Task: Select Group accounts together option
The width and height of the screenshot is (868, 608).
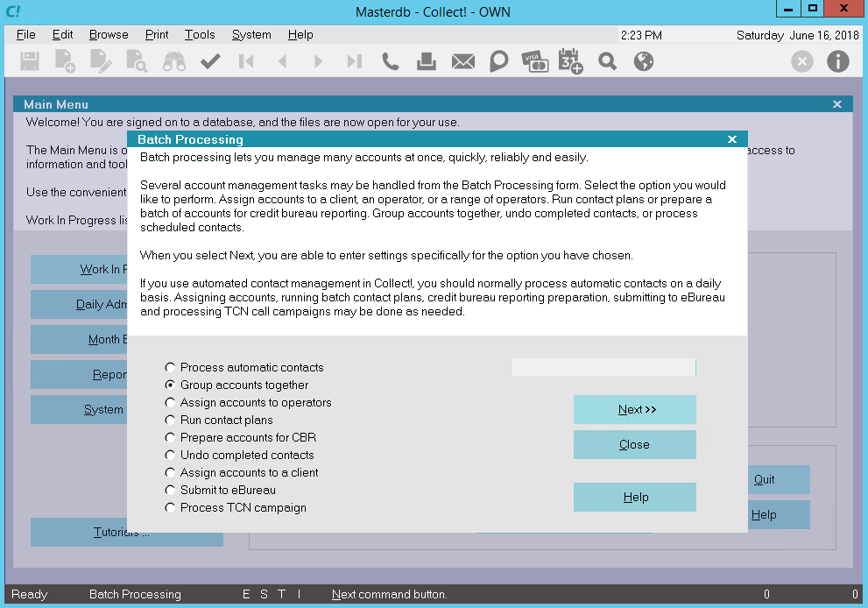Action: 236,385
